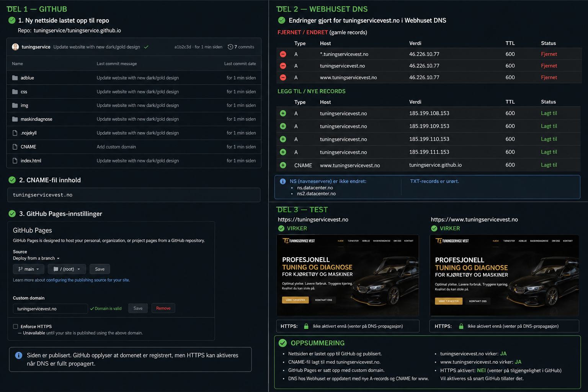The width and height of the screenshot is (588, 392).
Task: Click the lock icon under www.tuningservicevest.no preview
Action: click(x=461, y=326)
